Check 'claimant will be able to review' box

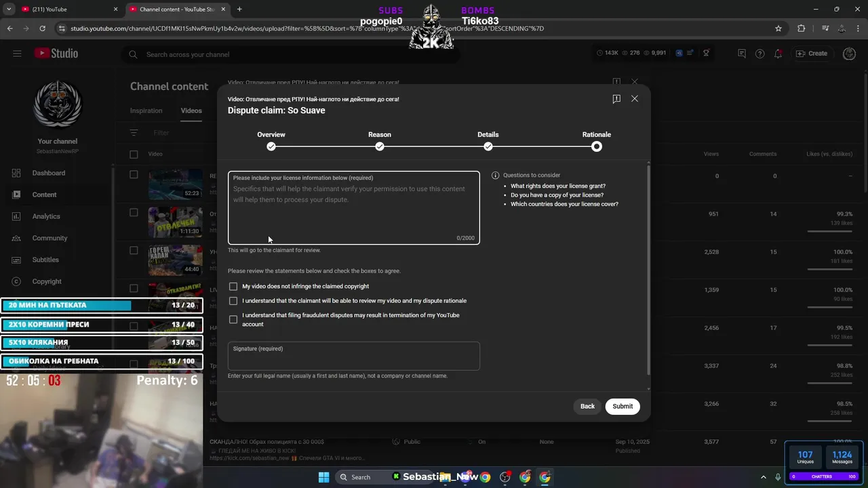point(233,301)
